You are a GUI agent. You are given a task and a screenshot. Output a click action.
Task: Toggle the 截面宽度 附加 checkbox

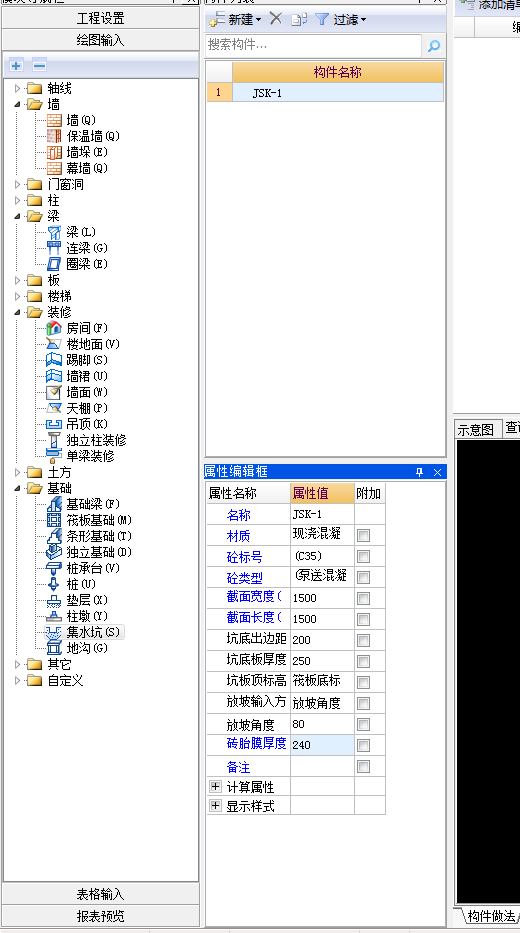click(364, 598)
